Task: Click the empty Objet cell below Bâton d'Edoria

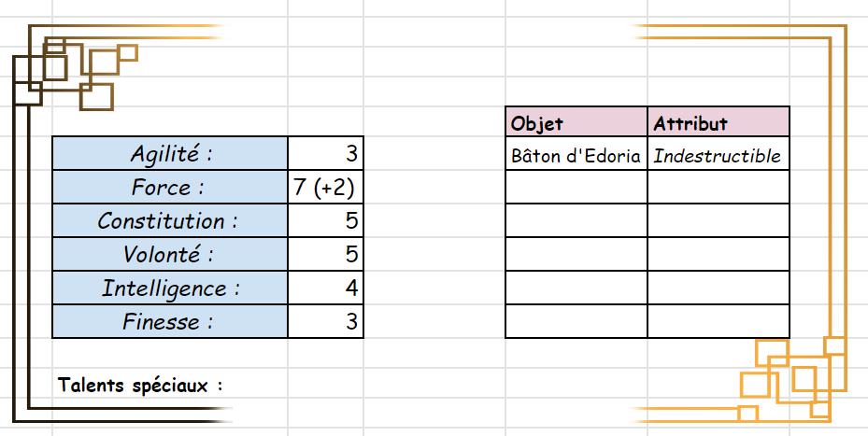Action: [576, 187]
